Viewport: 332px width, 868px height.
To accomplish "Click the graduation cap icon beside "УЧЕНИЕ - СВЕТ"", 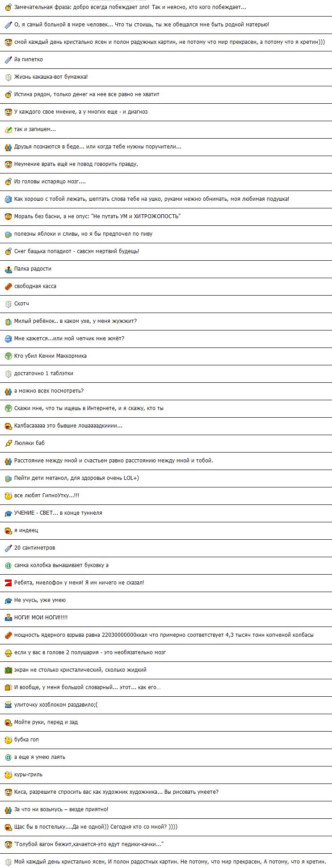I will [8, 513].
